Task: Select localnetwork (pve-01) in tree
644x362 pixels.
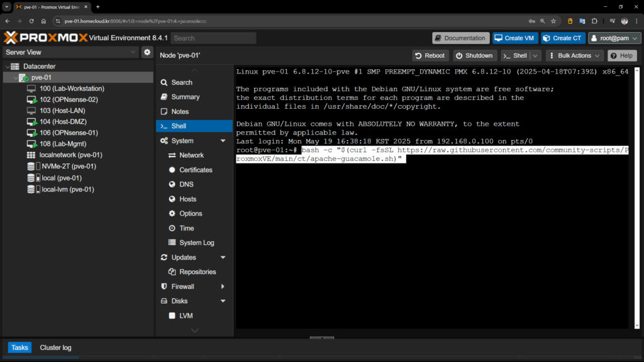Action: click(x=70, y=155)
